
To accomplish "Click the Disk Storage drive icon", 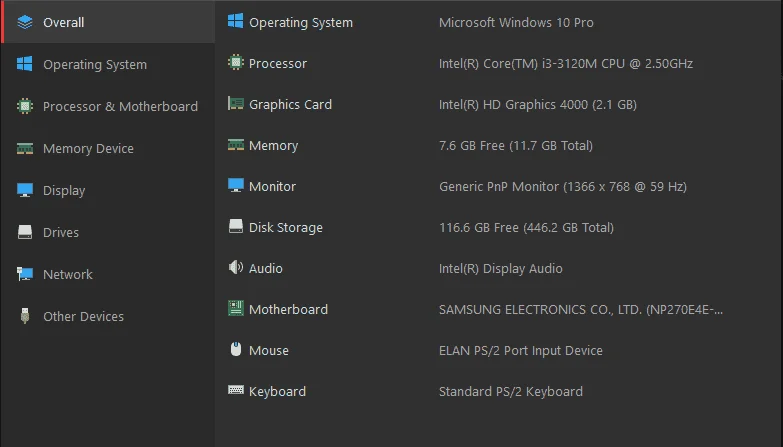I will (236, 226).
